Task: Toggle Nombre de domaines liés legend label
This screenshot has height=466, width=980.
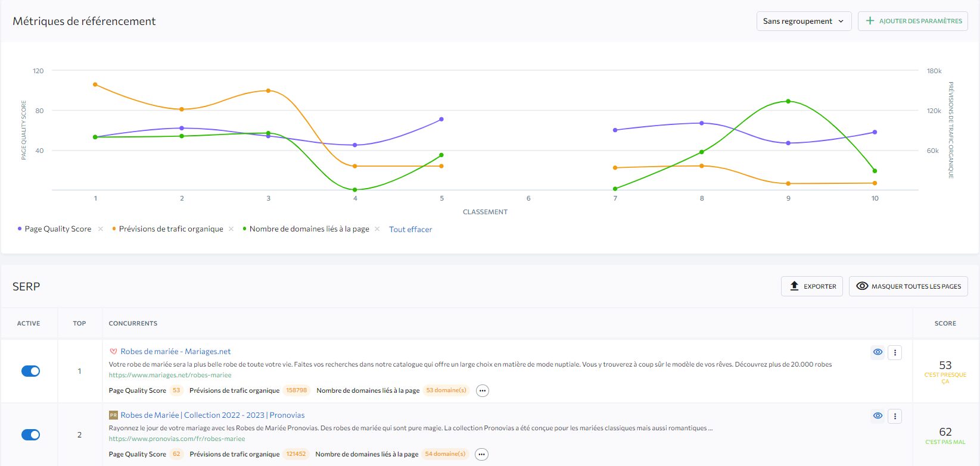Action: pos(309,229)
